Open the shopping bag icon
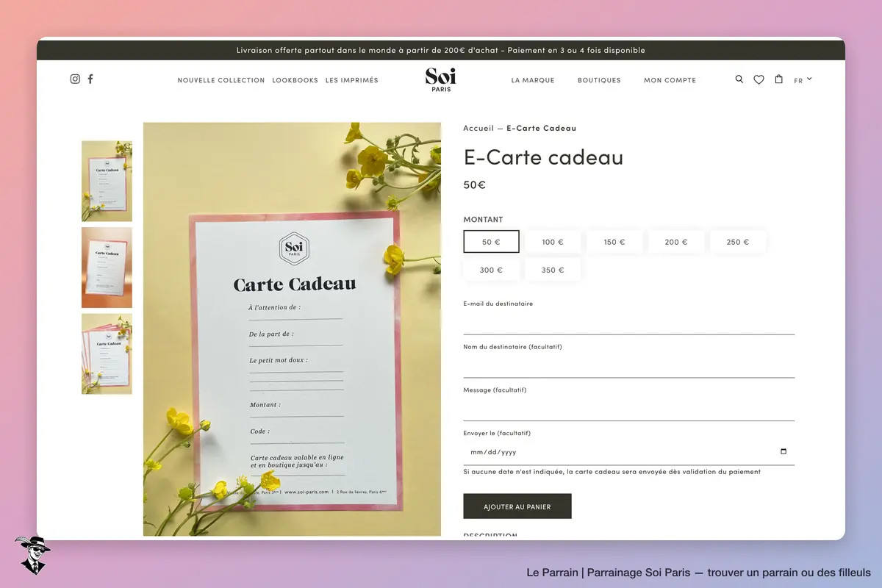 point(779,79)
